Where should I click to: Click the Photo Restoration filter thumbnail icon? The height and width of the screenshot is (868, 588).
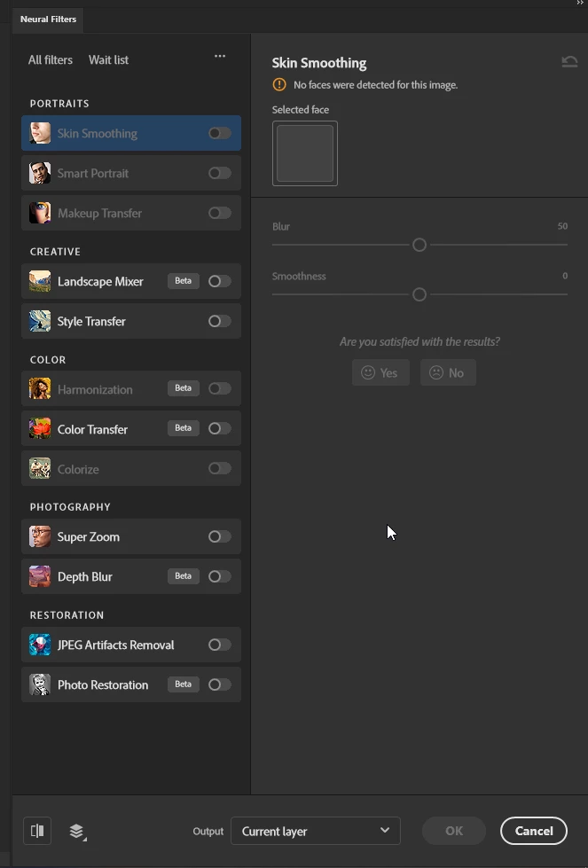(x=40, y=684)
